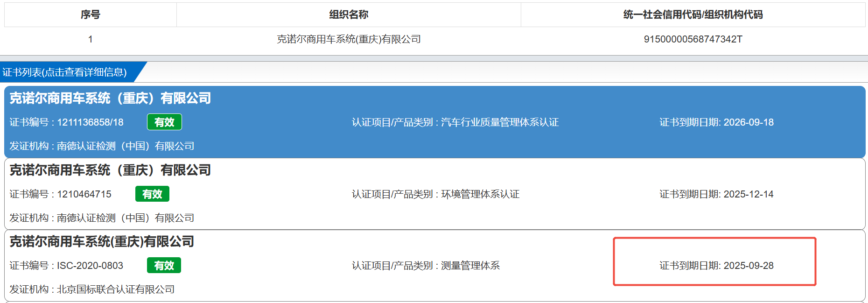Open the 测量管理体系 certificate card title
868x303 pixels.
click(102, 241)
